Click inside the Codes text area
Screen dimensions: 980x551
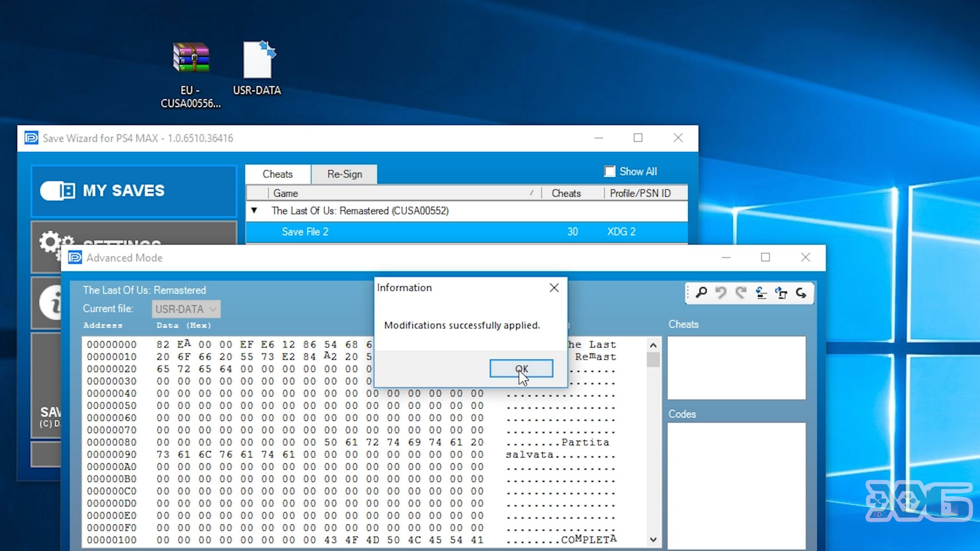point(737,486)
